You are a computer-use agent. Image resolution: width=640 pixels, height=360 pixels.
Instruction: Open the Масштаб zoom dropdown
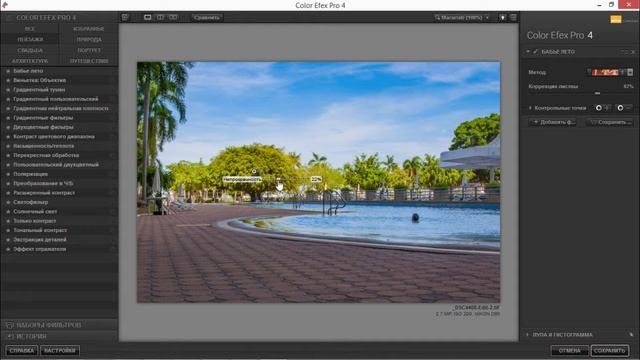pos(462,18)
